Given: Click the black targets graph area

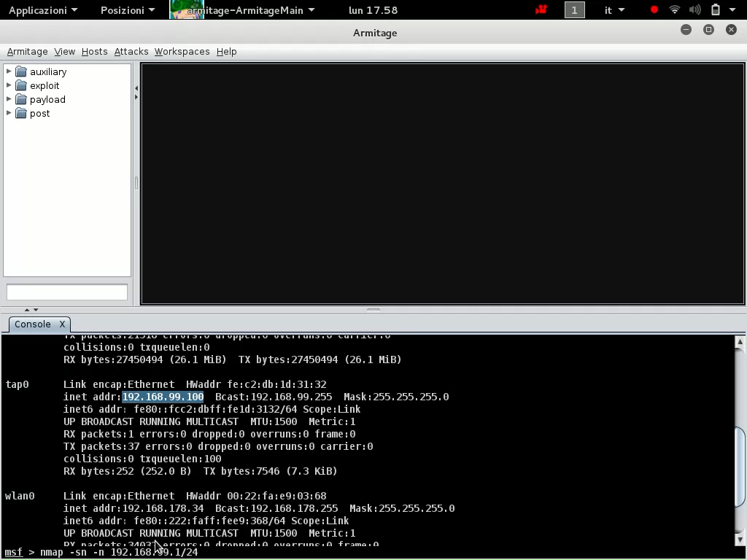Looking at the screenshot, I should coord(443,184).
